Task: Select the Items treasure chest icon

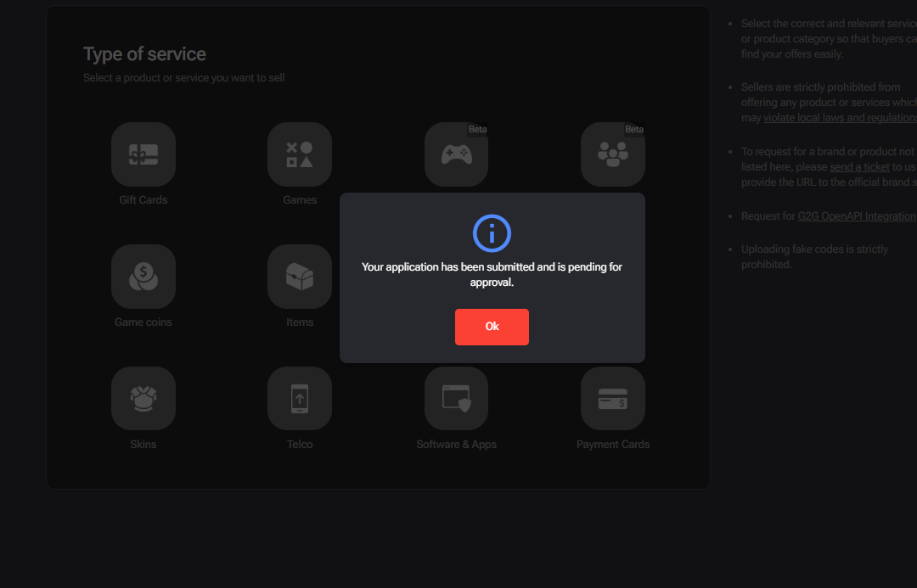Action: pyautogui.click(x=300, y=277)
